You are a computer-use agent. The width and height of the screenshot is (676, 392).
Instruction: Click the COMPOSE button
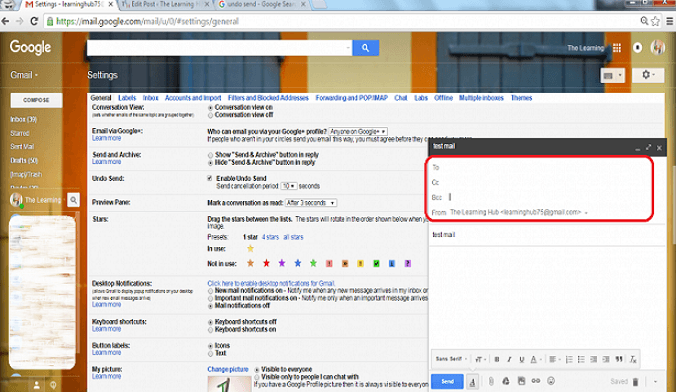pos(36,100)
